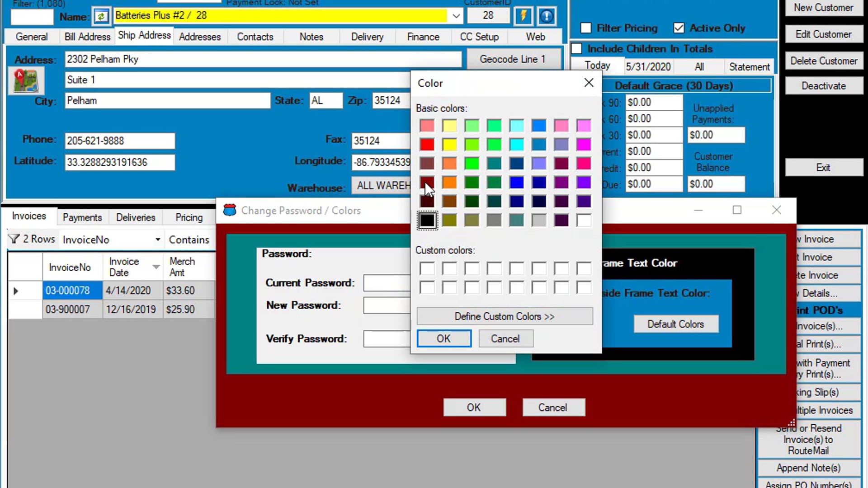Select the black basic color swatch
The image size is (868, 488).
click(427, 221)
